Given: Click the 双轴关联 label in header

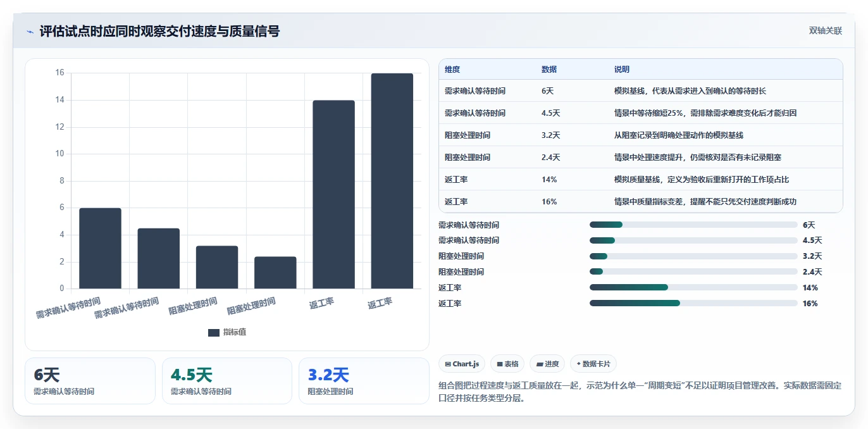Looking at the screenshot, I should [x=826, y=30].
